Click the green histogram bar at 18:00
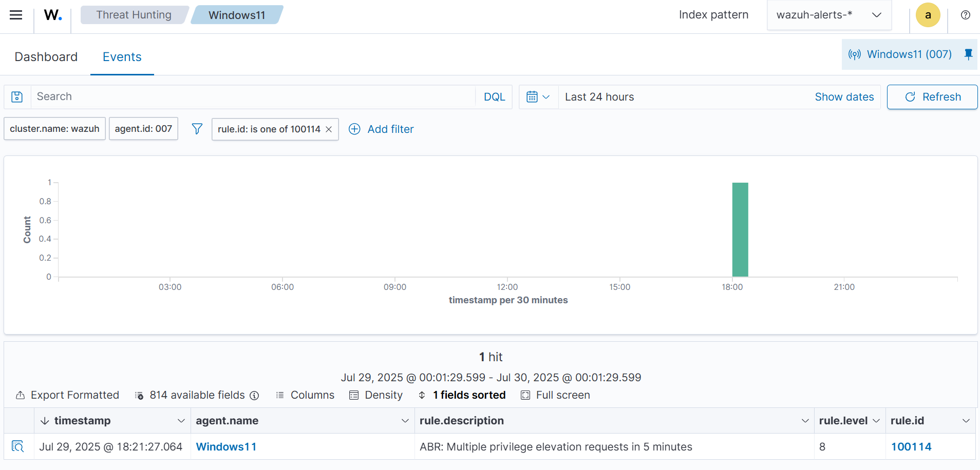This screenshot has height=470, width=980. 740,229
